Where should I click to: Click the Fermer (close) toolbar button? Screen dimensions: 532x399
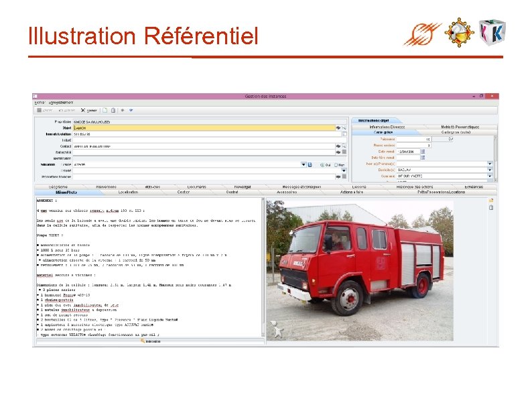point(89,111)
